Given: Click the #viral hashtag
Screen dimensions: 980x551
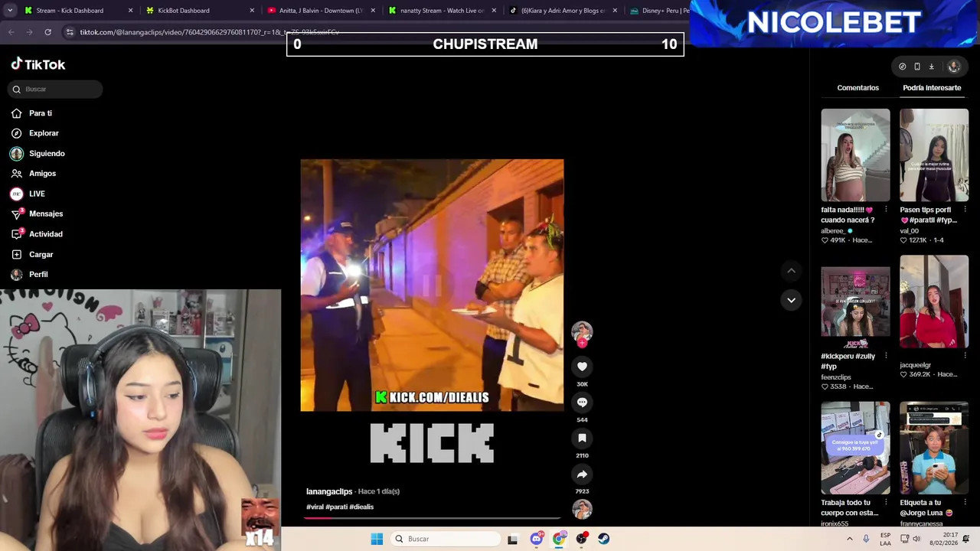Looking at the screenshot, I should coord(315,507).
